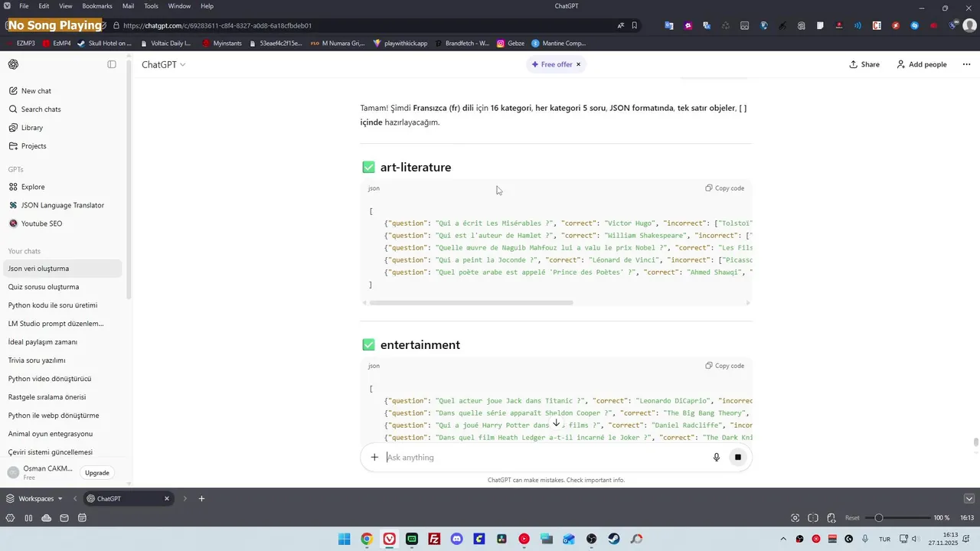Click the attach plus icon in composer
This screenshot has width=980, height=551.
(x=374, y=458)
